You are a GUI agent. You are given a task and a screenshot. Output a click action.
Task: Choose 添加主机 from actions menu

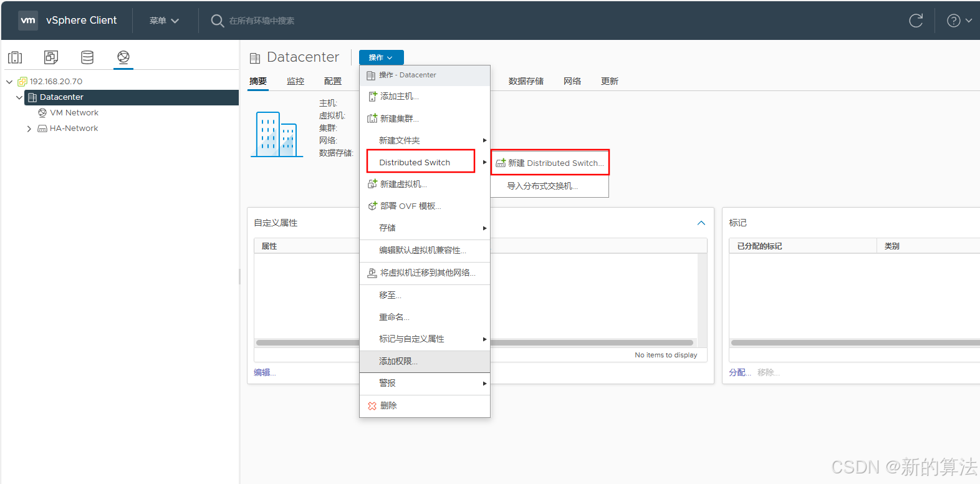425,96
